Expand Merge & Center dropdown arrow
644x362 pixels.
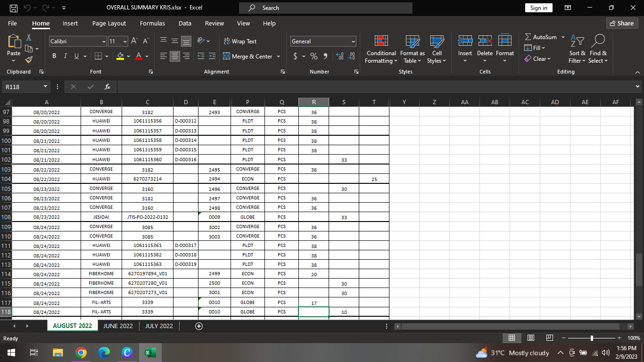tap(278, 57)
